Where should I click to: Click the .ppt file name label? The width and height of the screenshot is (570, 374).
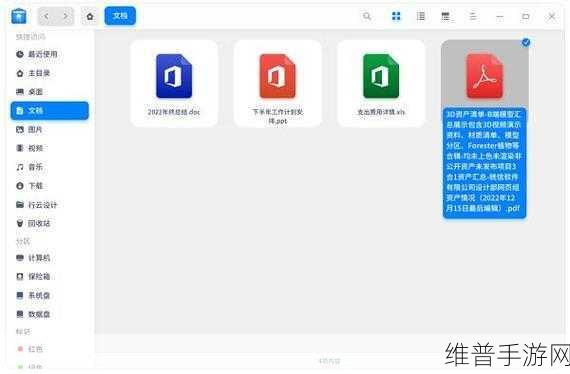[x=278, y=116]
